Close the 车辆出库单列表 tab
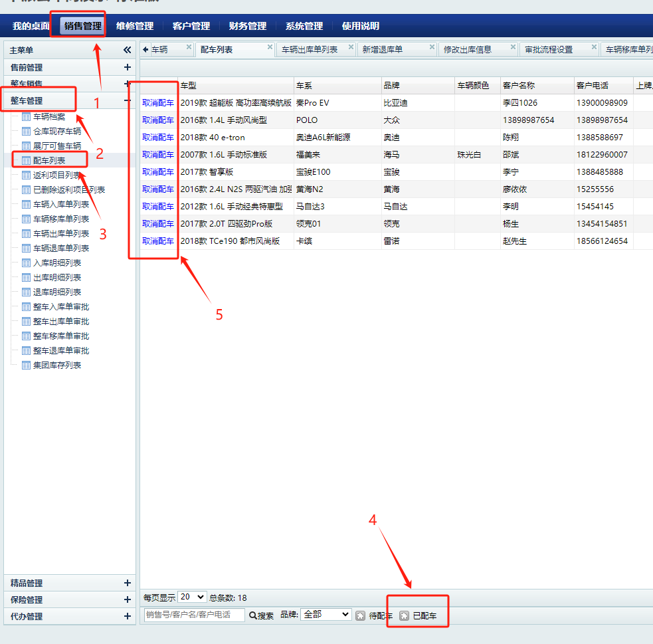Image resolution: width=653 pixels, height=644 pixels. tap(351, 47)
